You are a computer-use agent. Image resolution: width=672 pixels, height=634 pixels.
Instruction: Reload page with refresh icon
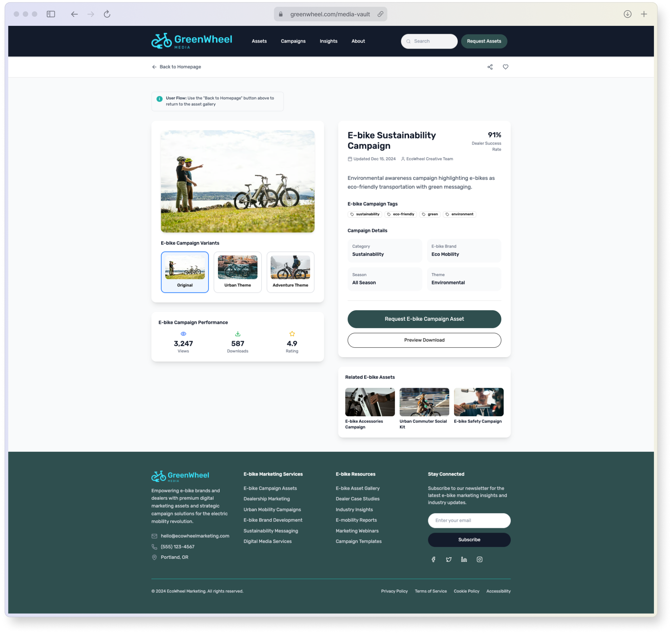pos(107,14)
